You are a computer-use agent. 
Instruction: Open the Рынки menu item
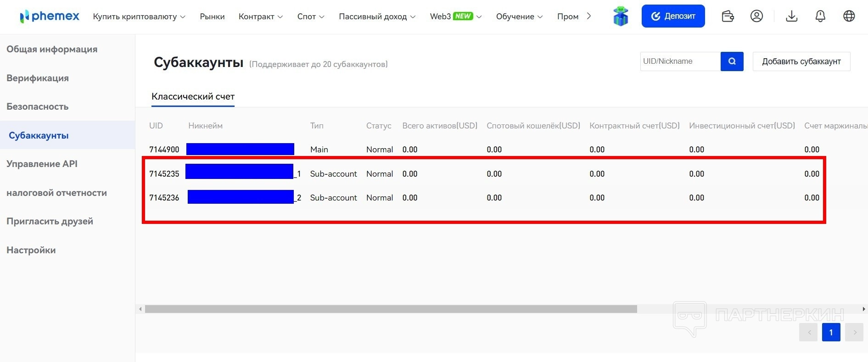212,17
